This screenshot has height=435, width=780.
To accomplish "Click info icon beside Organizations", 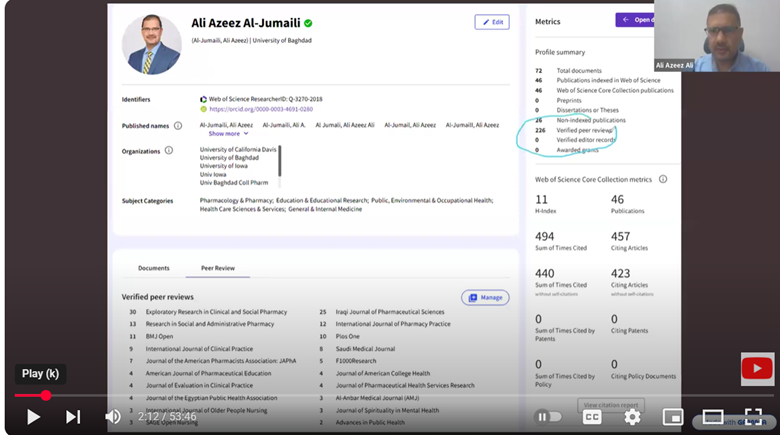I will [x=169, y=150].
